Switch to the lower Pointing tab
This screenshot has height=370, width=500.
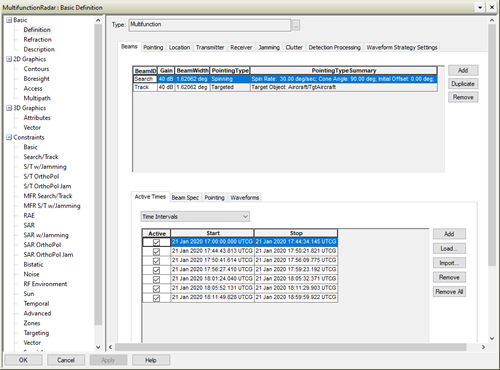tap(214, 198)
